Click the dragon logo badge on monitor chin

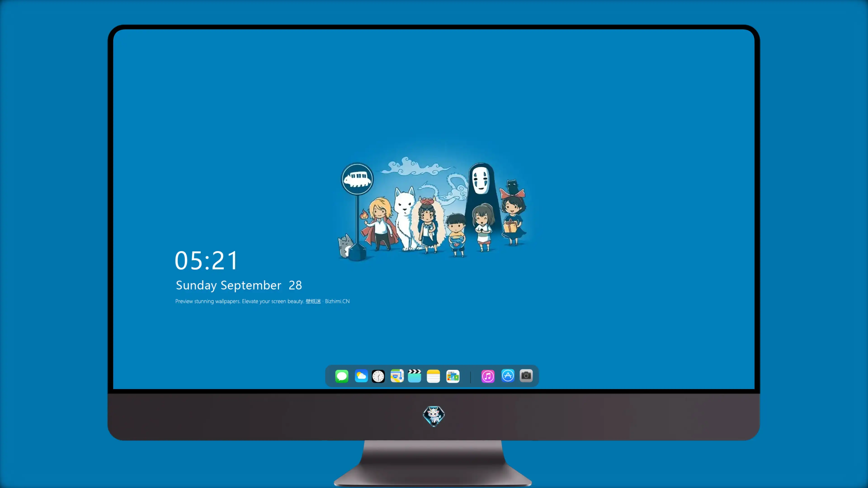(x=434, y=416)
